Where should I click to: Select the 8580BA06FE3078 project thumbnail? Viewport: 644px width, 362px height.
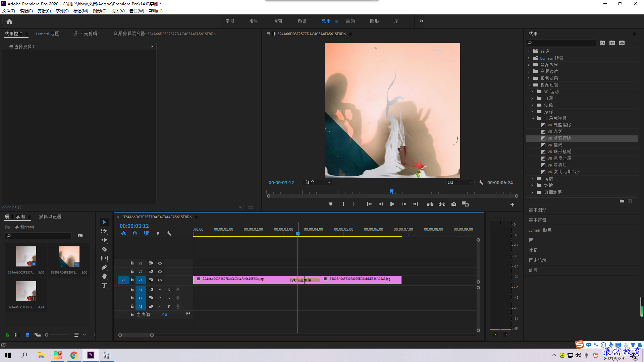[69, 256]
